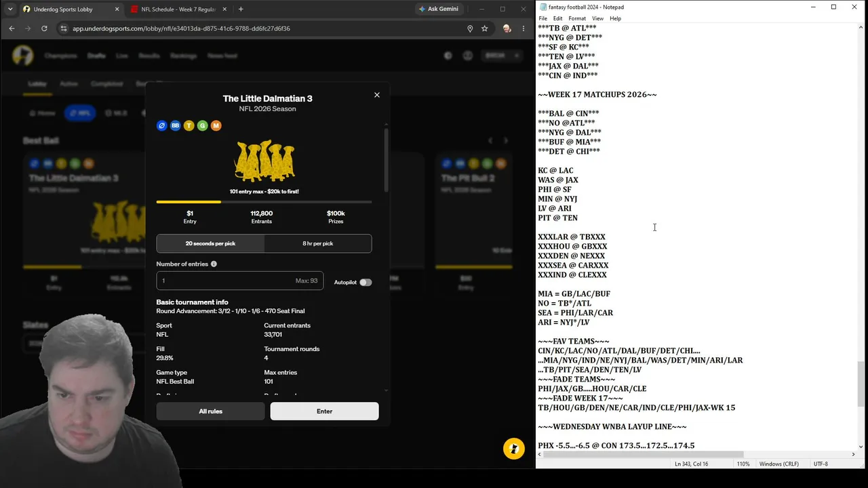Open All rules for the tournament
This screenshot has height=488, width=868.
pyautogui.click(x=210, y=411)
